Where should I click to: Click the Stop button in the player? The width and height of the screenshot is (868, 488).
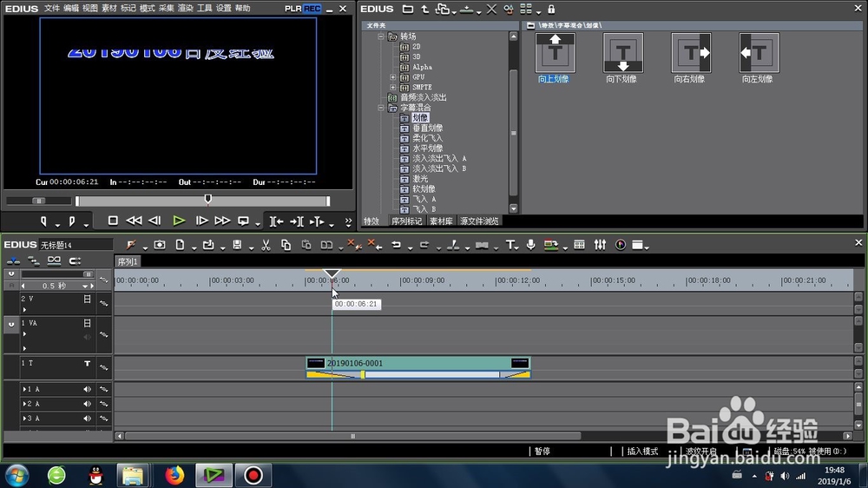[x=113, y=221]
